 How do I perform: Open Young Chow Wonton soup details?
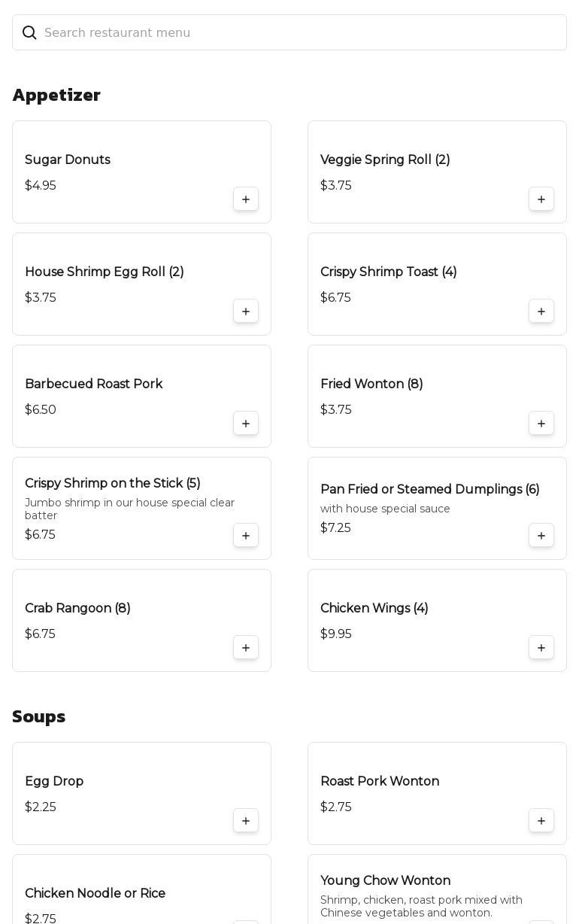[x=385, y=881]
